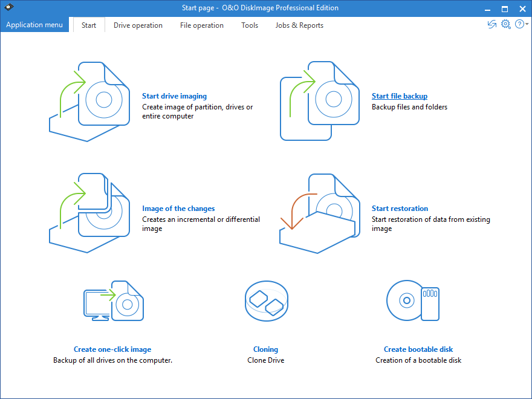Select the Start restoration icon
This screenshot has height=399, width=532.
pos(319,212)
